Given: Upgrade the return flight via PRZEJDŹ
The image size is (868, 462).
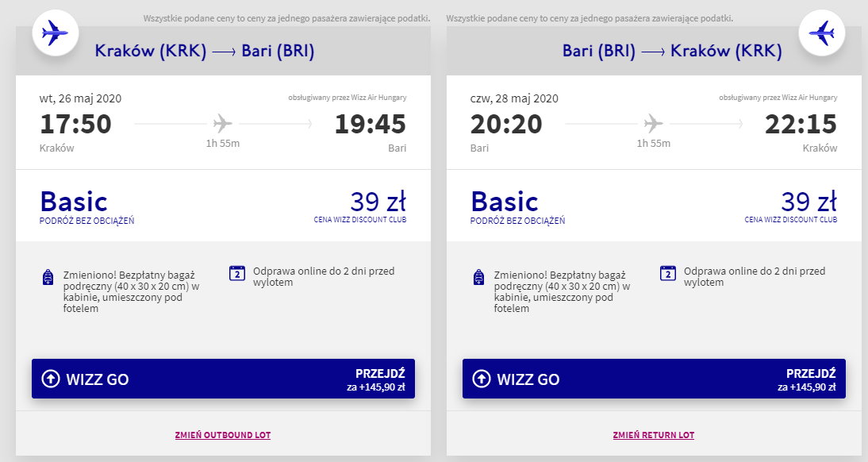Looking at the screenshot, I should (812, 379).
